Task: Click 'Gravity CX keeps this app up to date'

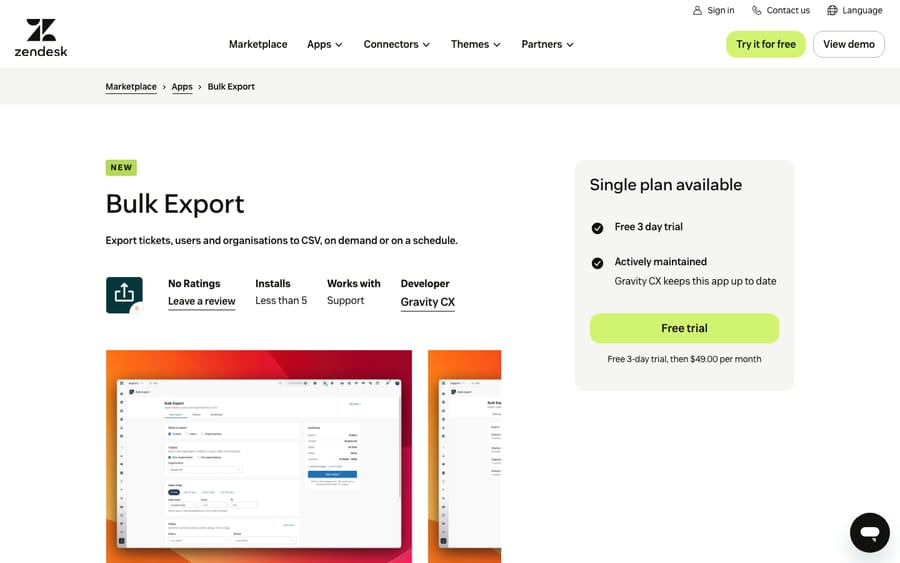Action: [x=695, y=281]
